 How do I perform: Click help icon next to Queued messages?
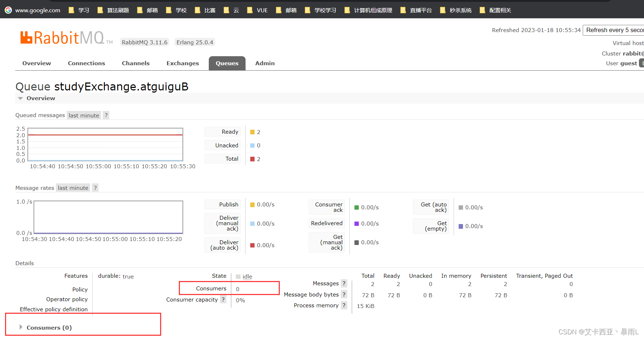(106, 115)
